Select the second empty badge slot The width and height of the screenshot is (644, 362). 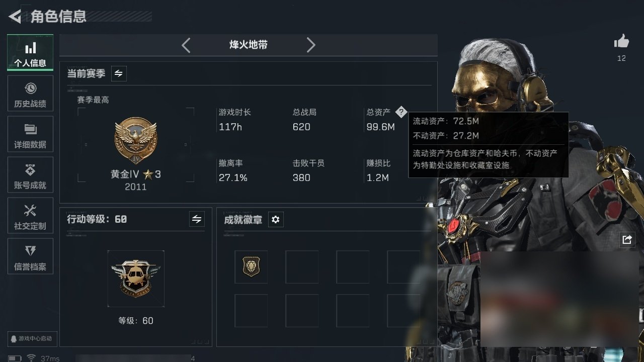pos(302,267)
